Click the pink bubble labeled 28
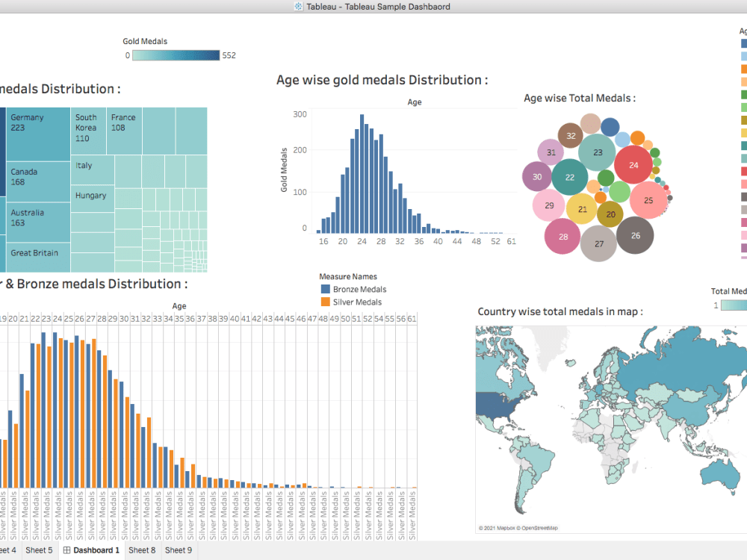 (x=562, y=236)
